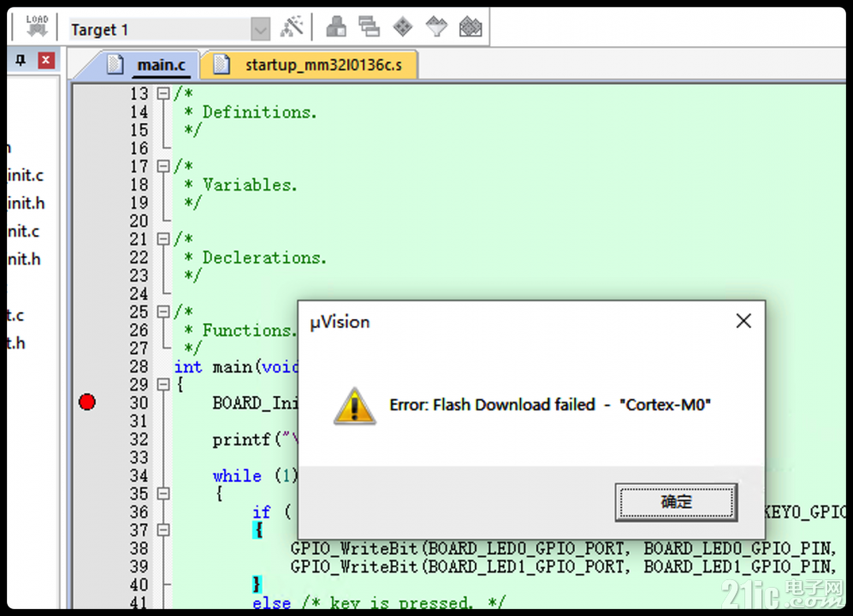Click the 'Flash Download failed' error message text

click(550, 405)
